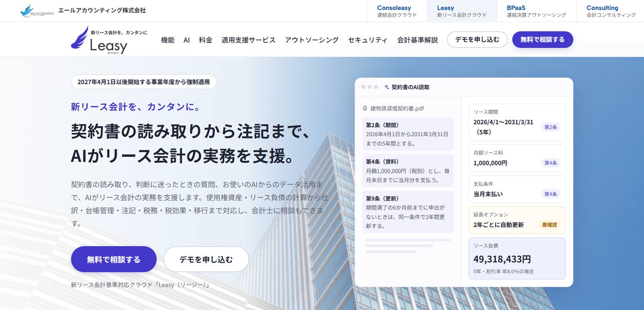Click the 5年・割引率 年8.0%の場合 note
644x310 pixels.
pyautogui.click(x=504, y=271)
